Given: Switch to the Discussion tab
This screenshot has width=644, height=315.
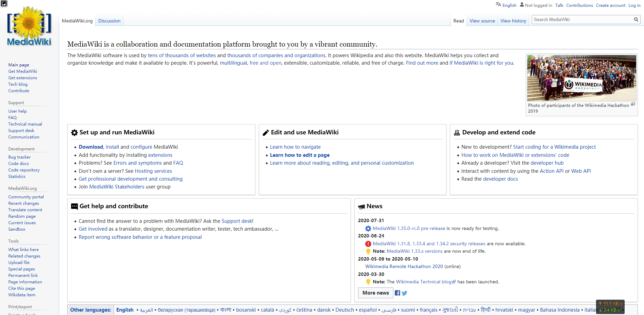Looking at the screenshot, I should coord(109,21).
